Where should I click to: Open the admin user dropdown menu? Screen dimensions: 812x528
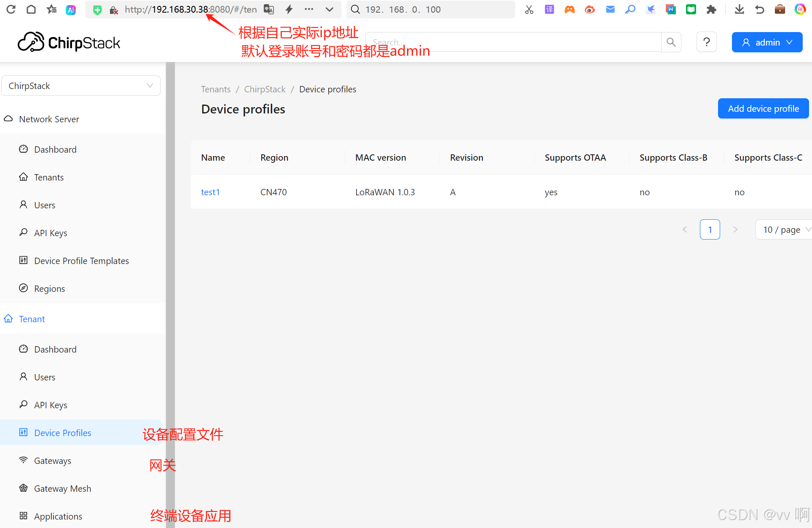tap(767, 42)
